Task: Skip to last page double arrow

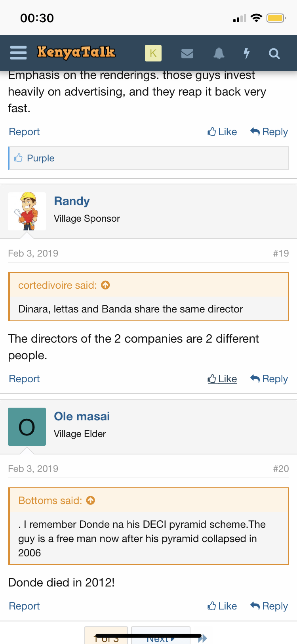Action: (203, 638)
